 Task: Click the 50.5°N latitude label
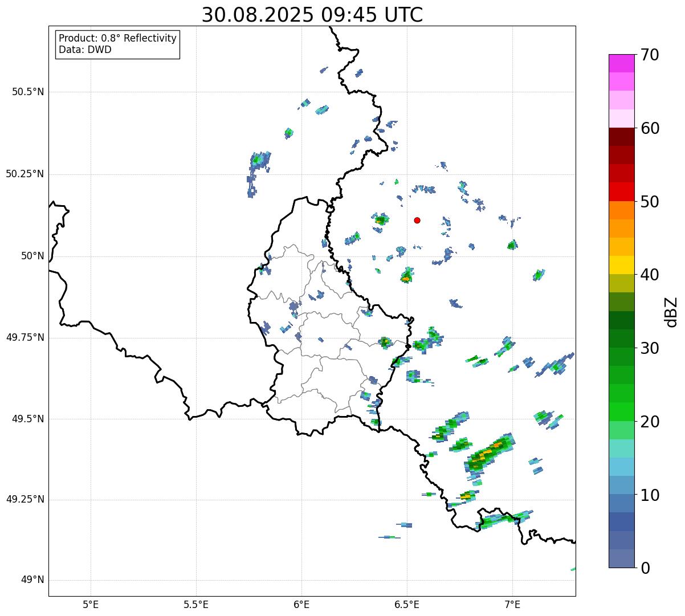[28, 92]
